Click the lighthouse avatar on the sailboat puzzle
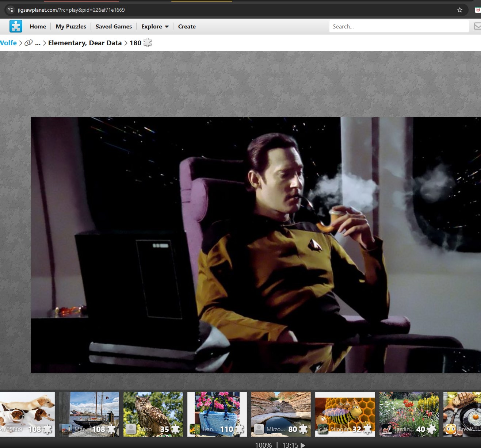 click(x=67, y=429)
